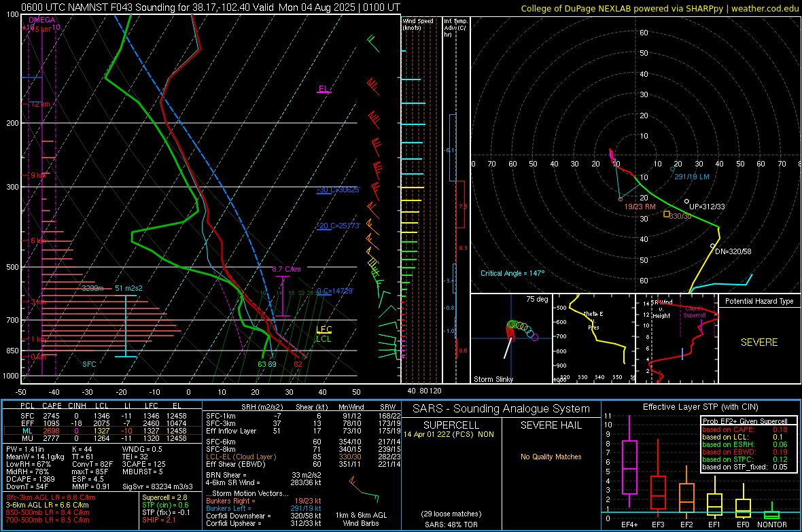The height and width of the screenshot is (532, 802).
Task: Click the SigSvr = 83234 m3/s3 value
Action: coord(158,486)
